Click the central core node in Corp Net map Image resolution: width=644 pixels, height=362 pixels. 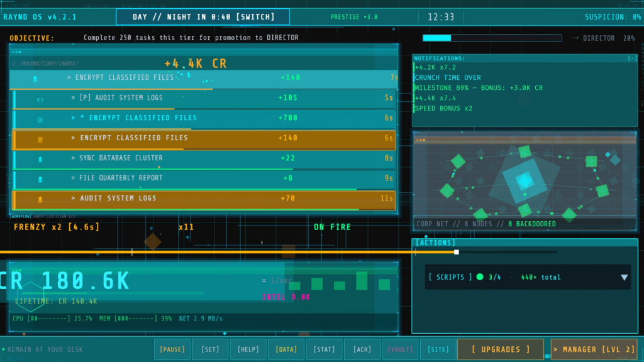[525, 181]
